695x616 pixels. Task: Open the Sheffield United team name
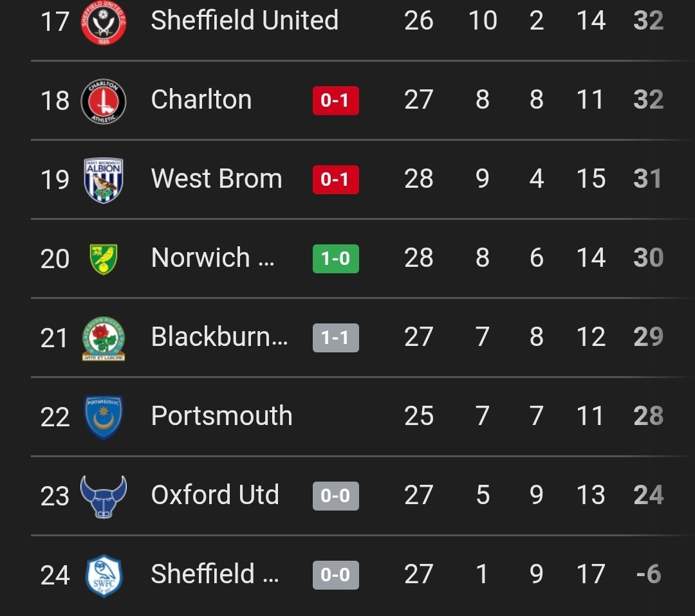245,21
